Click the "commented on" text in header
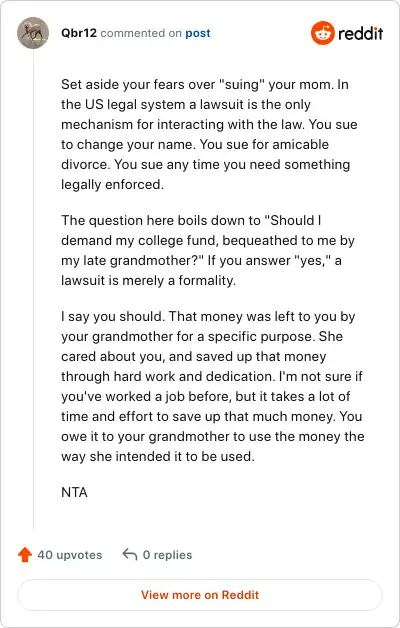This screenshot has width=400, height=628. pyautogui.click(x=141, y=33)
